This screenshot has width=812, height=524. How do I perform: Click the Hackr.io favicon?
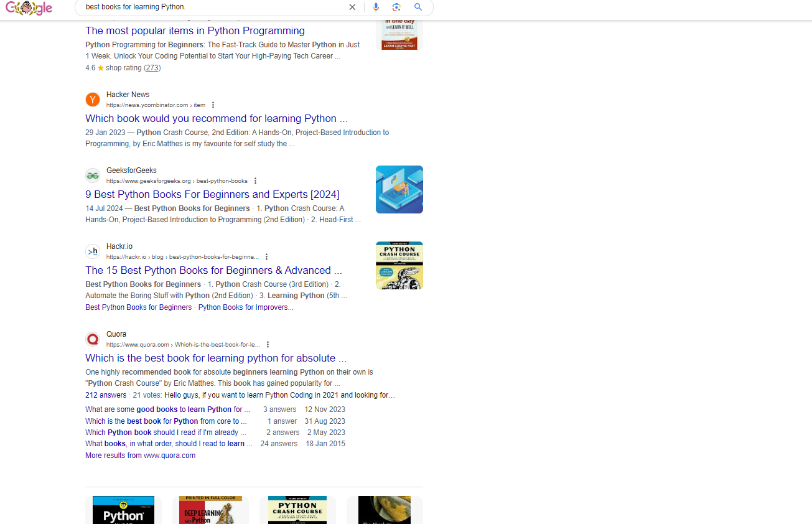[x=93, y=251]
